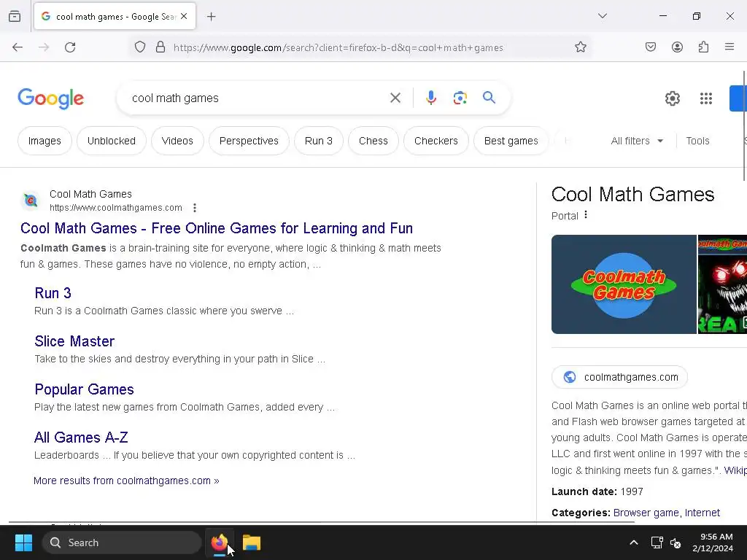
Task: Open the network status tray icon
Action: pyautogui.click(x=657, y=542)
